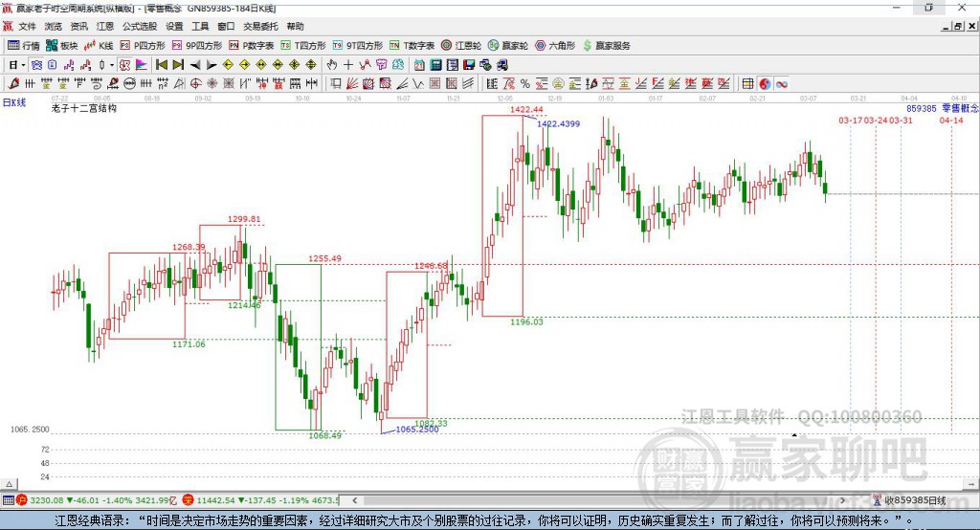Open the 行情 quotes view
This screenshot has width=980, height=530.
click(x=24, y=46)
